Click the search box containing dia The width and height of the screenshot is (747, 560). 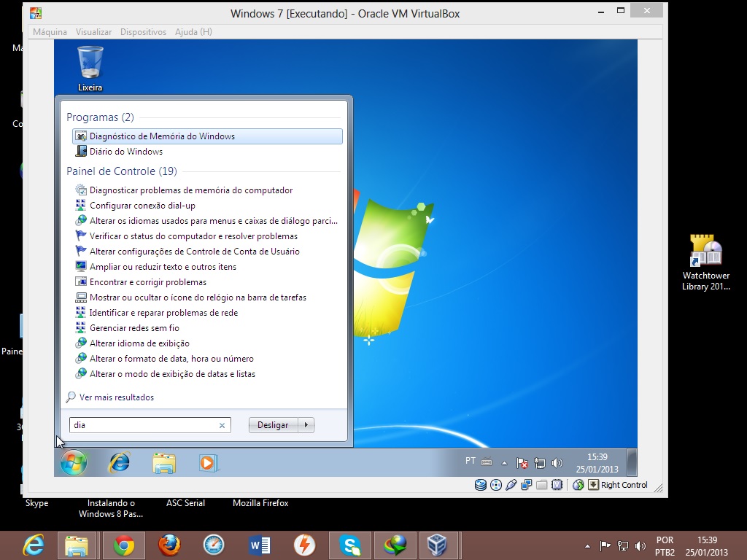(150, 425)
